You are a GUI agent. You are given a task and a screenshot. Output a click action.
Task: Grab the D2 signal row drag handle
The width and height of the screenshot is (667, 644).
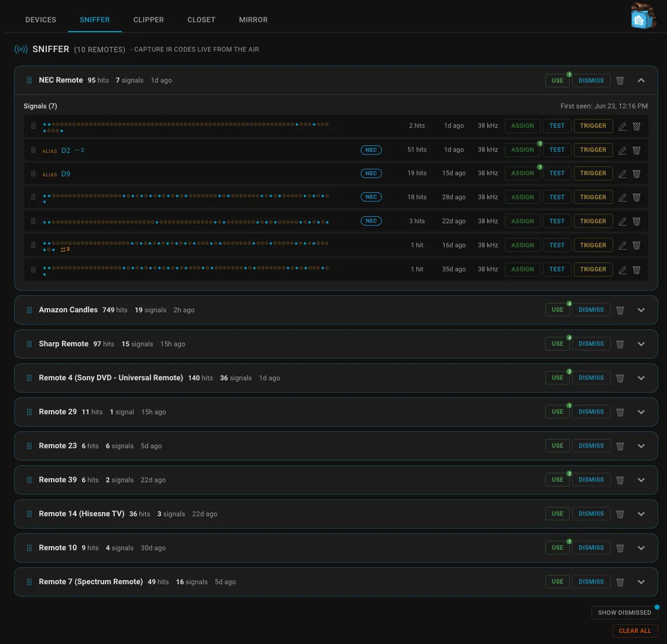point(33,150)
